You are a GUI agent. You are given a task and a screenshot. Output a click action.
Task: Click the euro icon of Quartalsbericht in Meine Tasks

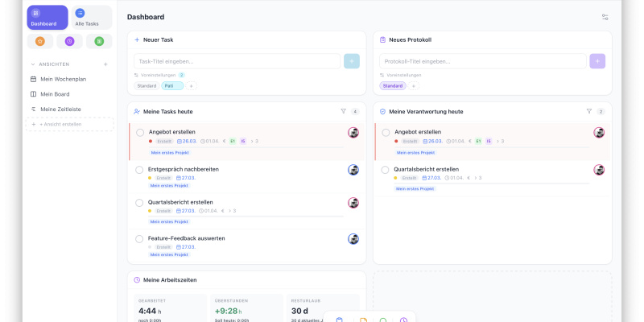click(223, 211)
